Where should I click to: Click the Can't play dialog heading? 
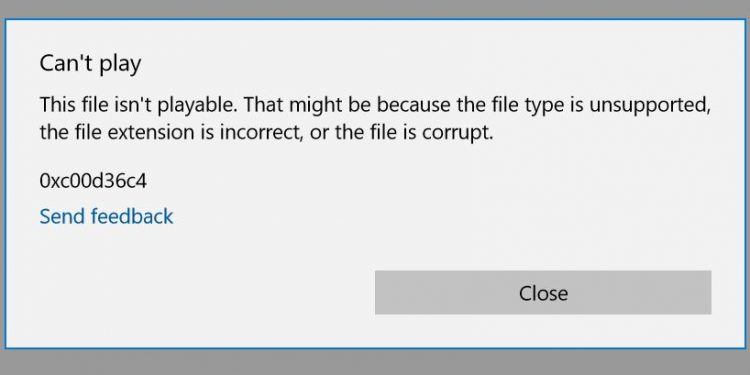(x=90, y=64)
